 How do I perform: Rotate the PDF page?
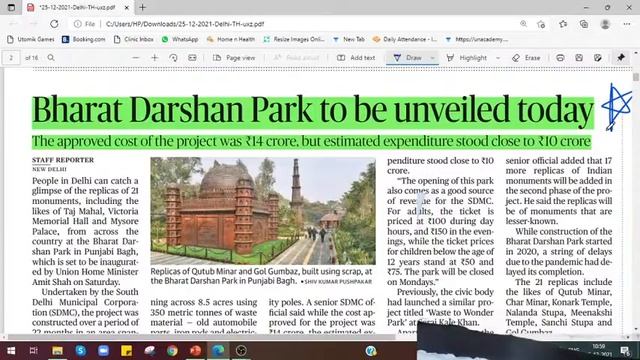173,58
